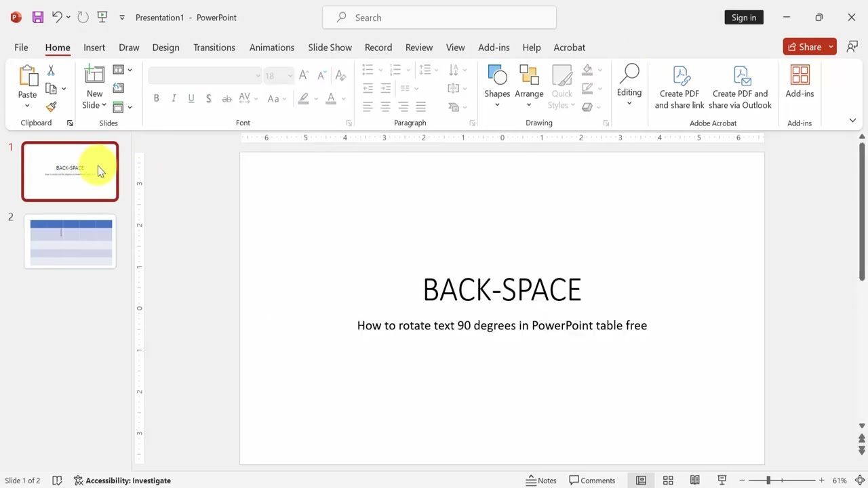
Task: Toggle text Shadow
Action: click(208, 98)
